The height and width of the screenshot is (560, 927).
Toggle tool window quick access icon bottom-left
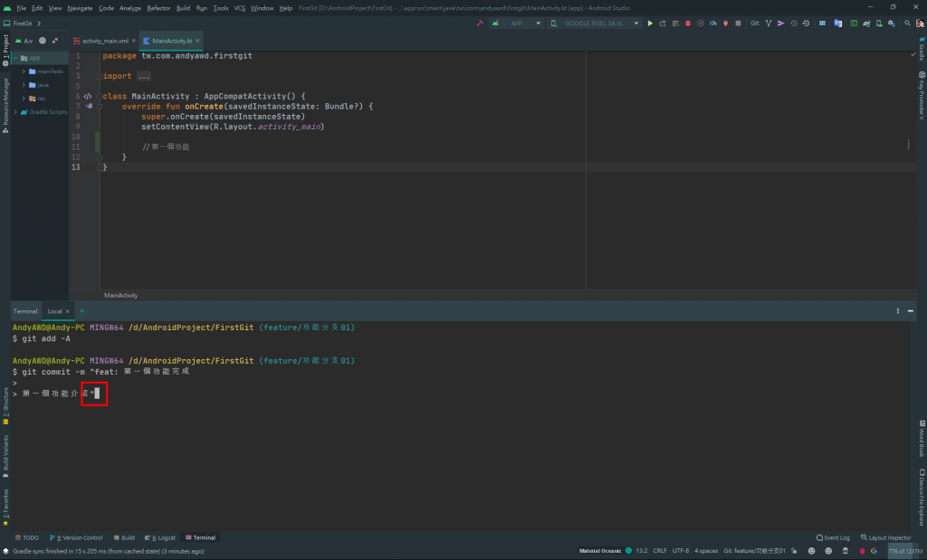click(x=5, y=551)
